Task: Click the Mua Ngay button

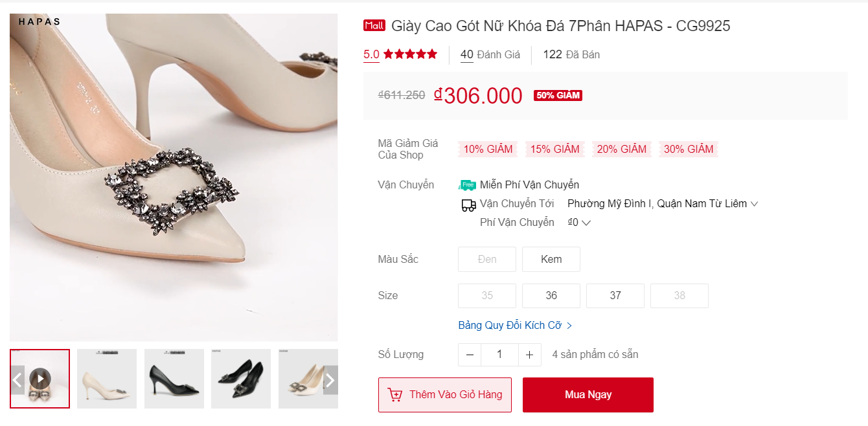Action: pyautogui.click(x=588, y=395)
